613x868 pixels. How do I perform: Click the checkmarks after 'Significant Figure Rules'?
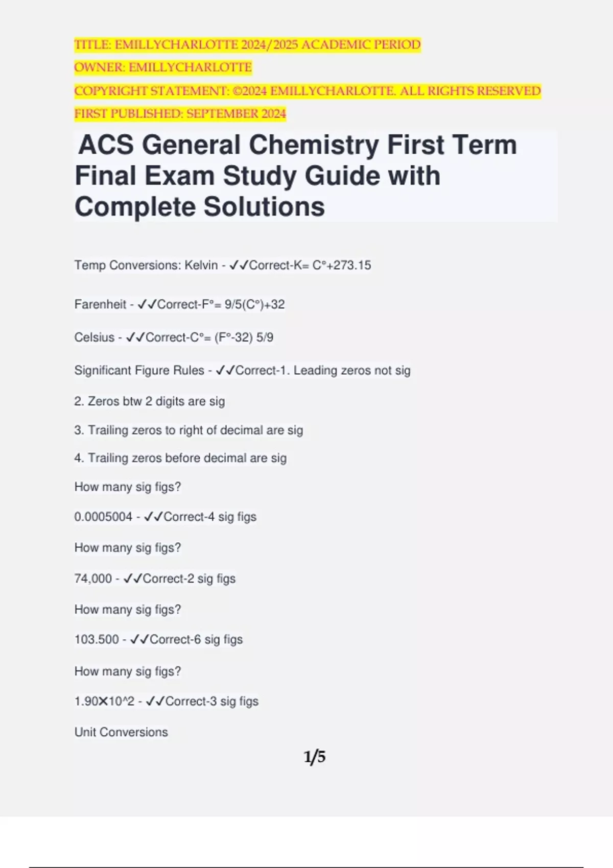[x=225, y=371]
